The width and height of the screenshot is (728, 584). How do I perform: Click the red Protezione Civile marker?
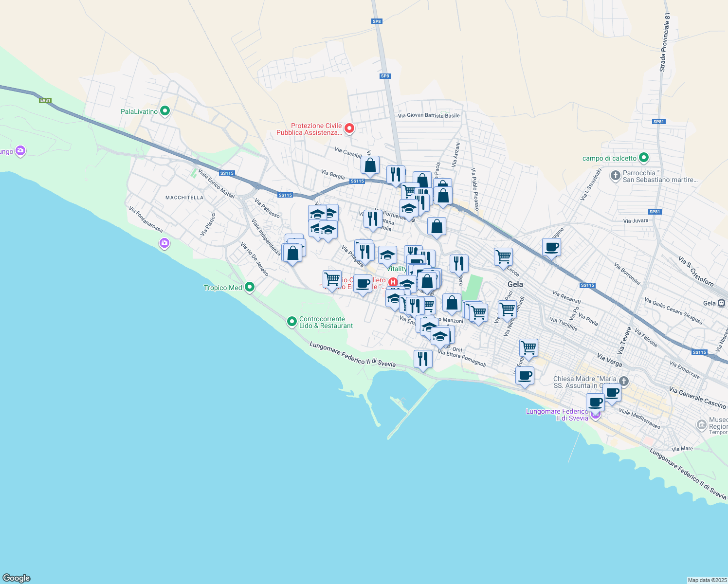coord(349,128)
